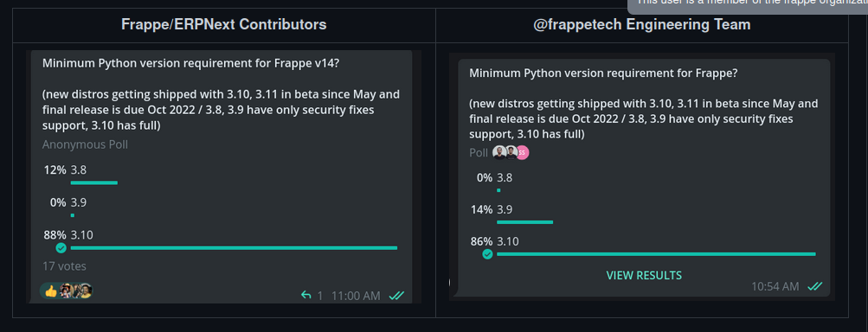Click the long 88% result bar for 3.10

[x=235, y=248]
